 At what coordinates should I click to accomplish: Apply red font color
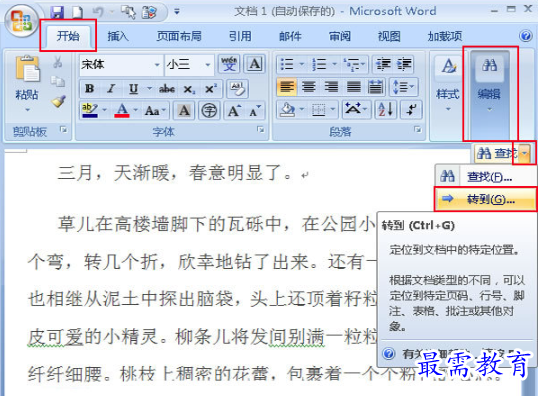click(x=122, y=110)
